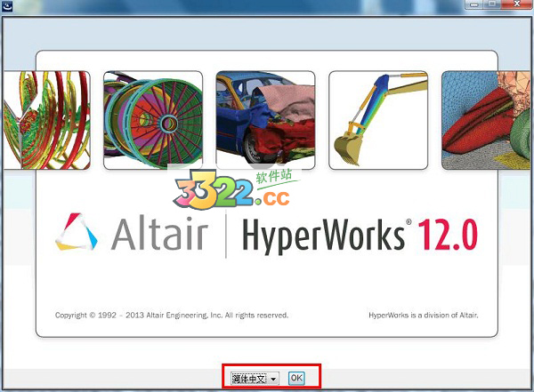Screen dimensions: 534x392
Task: Click the installer icon in title bar
Action: tap(6, 6)
